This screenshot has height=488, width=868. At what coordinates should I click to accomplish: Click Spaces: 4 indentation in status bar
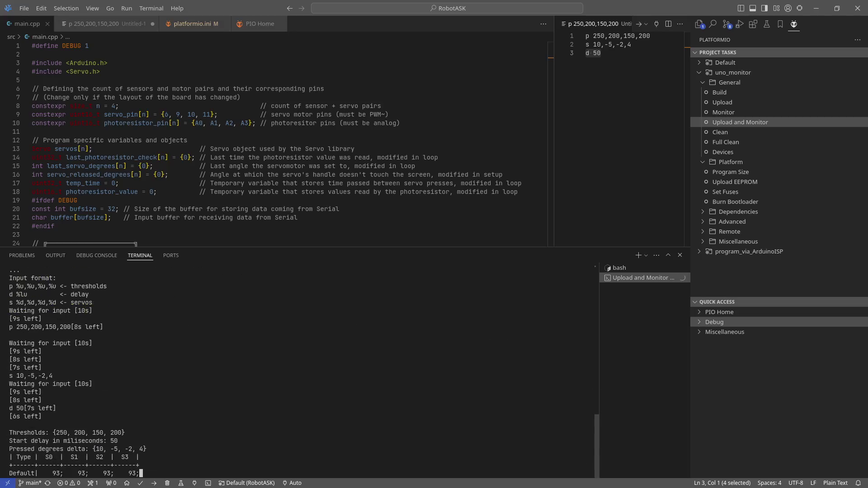tap(769, 483)
